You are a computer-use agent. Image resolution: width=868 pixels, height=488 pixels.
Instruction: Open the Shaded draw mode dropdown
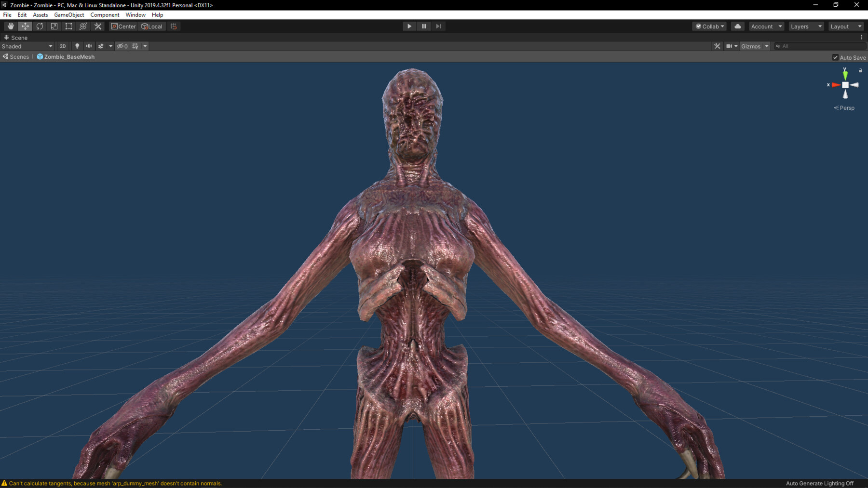tap(27, 46)
